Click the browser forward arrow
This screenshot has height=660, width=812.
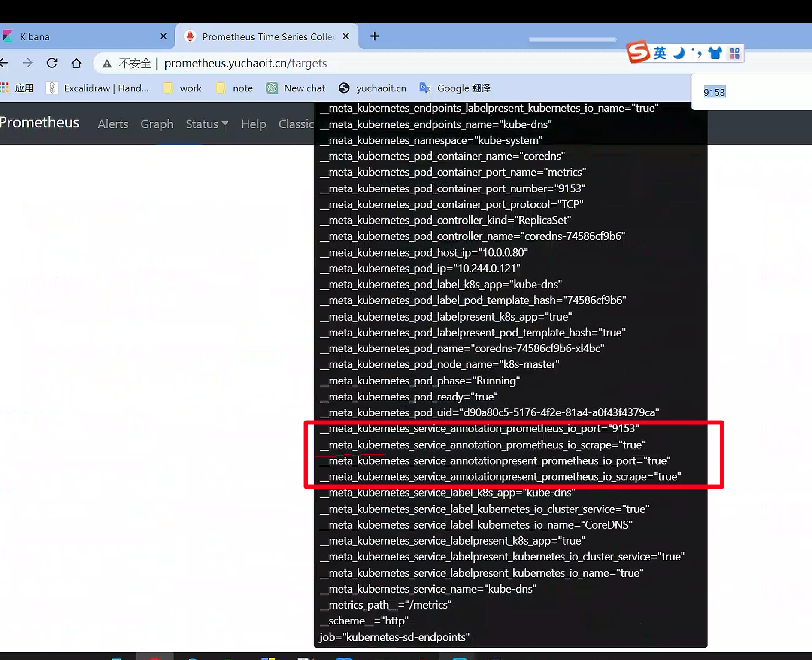pyautogui.click(x=27, y=63)
